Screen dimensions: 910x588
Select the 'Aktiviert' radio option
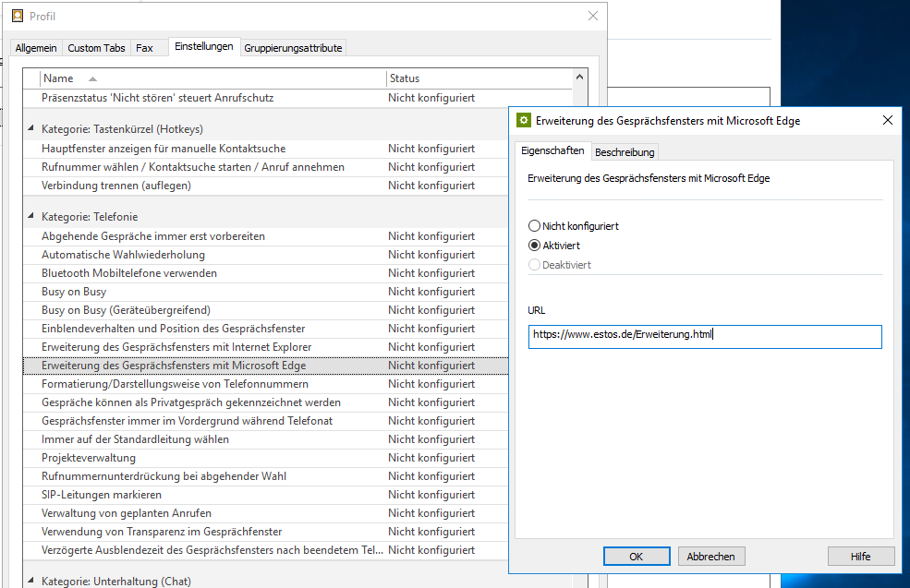tap(535, 246)
